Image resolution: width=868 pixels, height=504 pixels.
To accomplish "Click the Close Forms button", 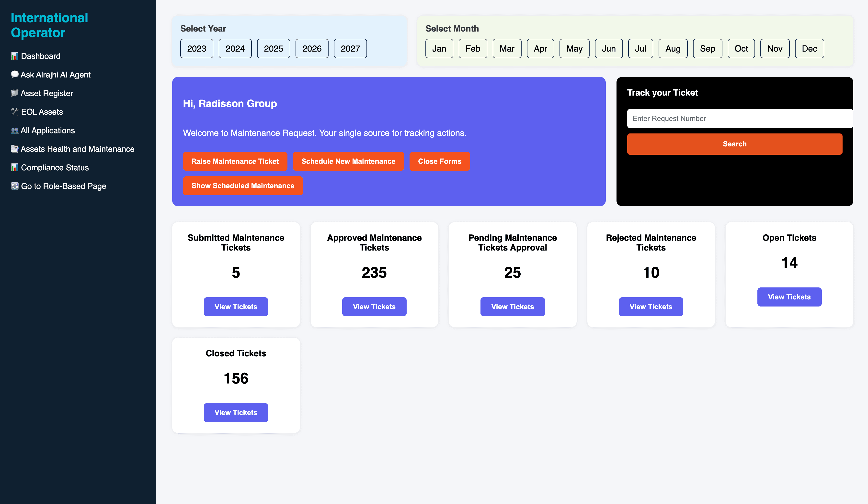I will click(440, 161).
